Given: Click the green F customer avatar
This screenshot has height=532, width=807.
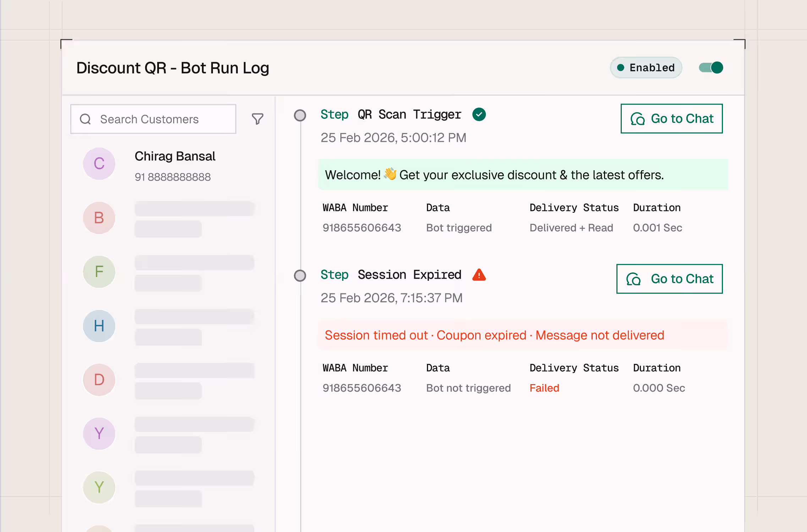Looking at the screenshot, I should click(99, 272).
